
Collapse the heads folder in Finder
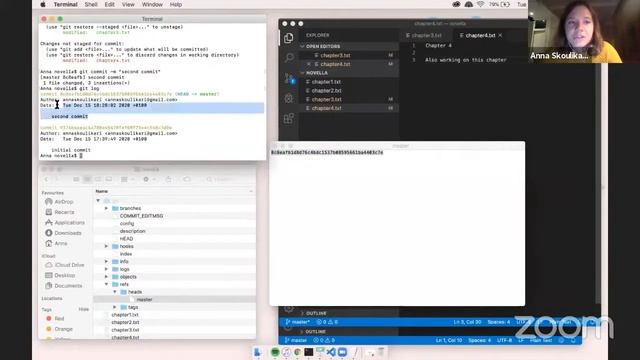[x=115, y=292]
